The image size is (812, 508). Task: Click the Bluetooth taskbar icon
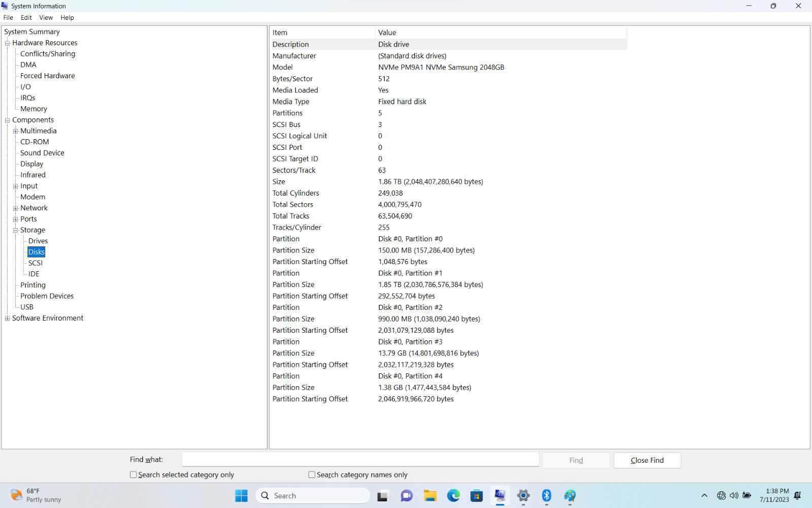(x=547, y=496)
